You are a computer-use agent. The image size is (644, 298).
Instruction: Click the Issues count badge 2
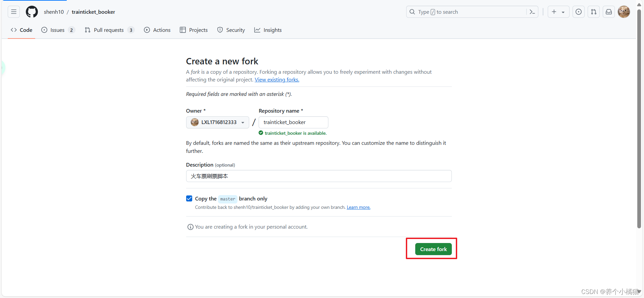[x=71, y=30]
